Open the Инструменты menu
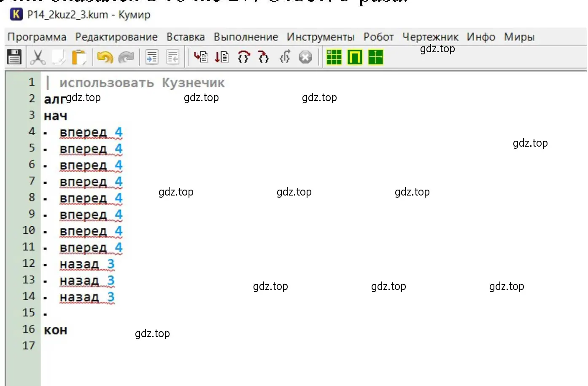Viewport: 588px width, 386px height. (x=321, y=37)
